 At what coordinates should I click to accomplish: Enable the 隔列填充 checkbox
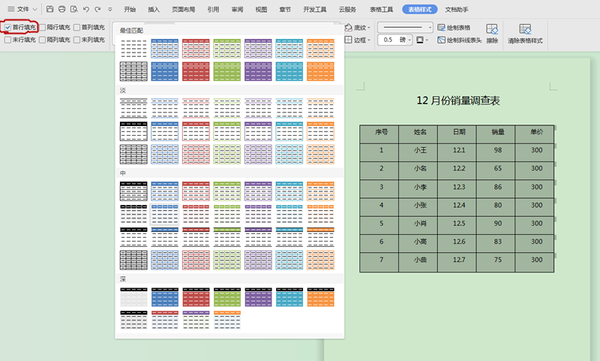pos(42,40)
